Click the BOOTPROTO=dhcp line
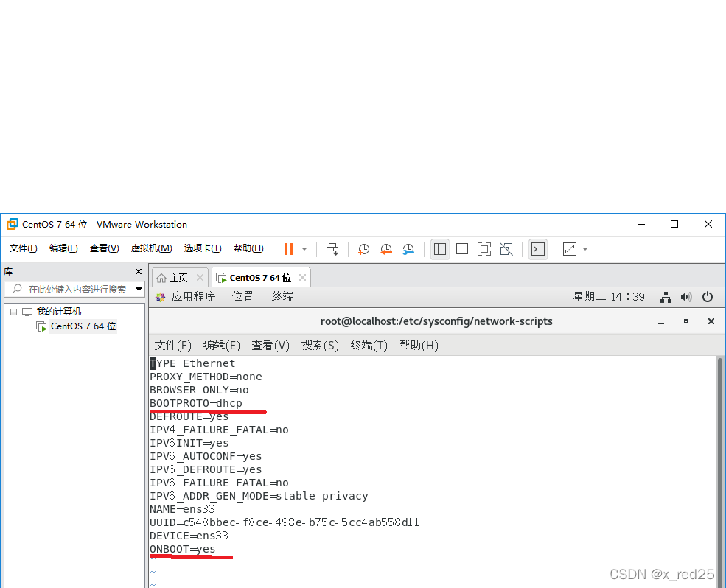 coord(196,403)
